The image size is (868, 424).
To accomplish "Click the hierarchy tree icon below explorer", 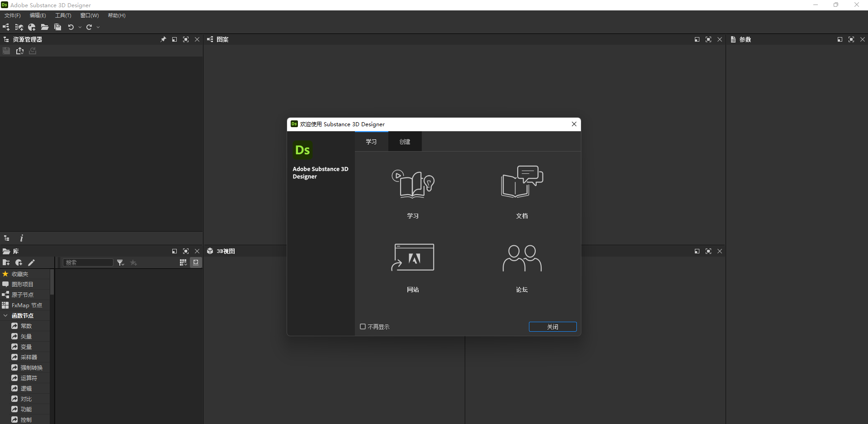I will [x=7, y=238].
